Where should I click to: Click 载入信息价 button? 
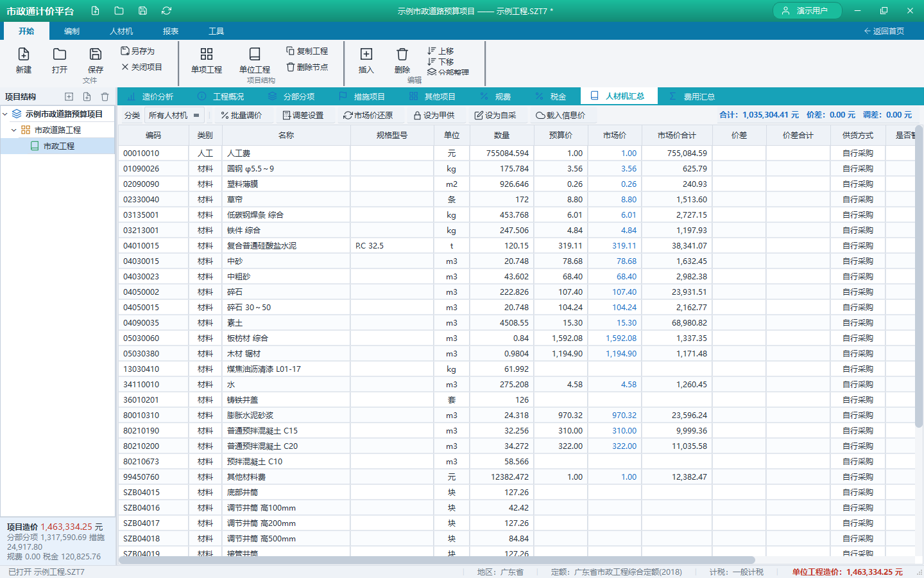click(x=561, y=115)
